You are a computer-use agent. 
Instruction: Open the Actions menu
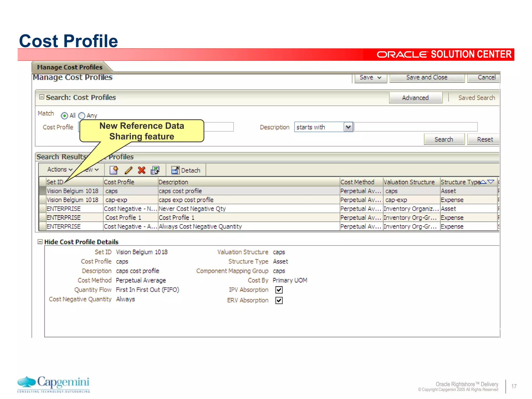(x=60, y=169)
